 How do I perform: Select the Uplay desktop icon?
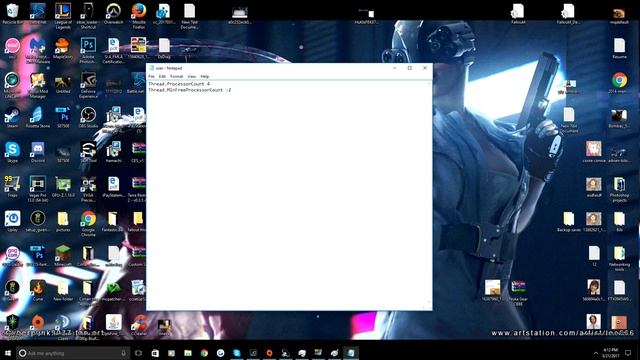[x=12, y=221]
